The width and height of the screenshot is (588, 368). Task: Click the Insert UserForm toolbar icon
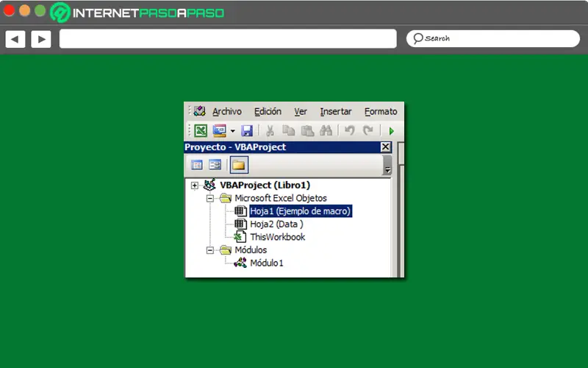tap(219, 131)
